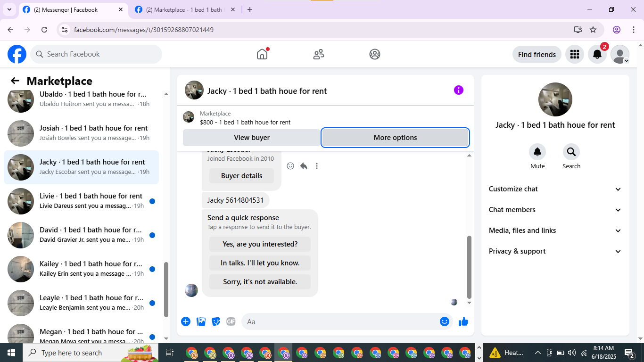Open the Groups icon in top navigation
This screenshot has height=362, width=644.
[x=375, y=54]
